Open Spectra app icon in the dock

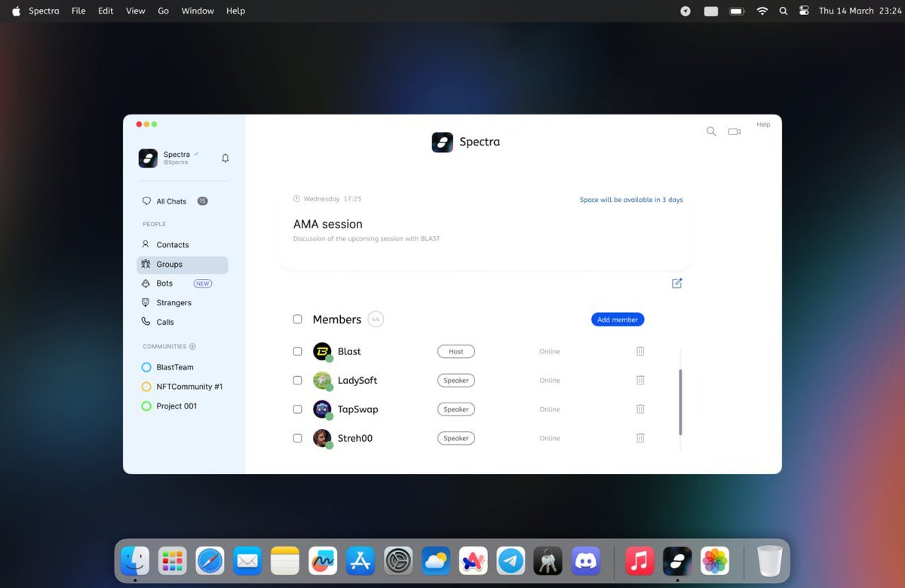tap(677, 561)
